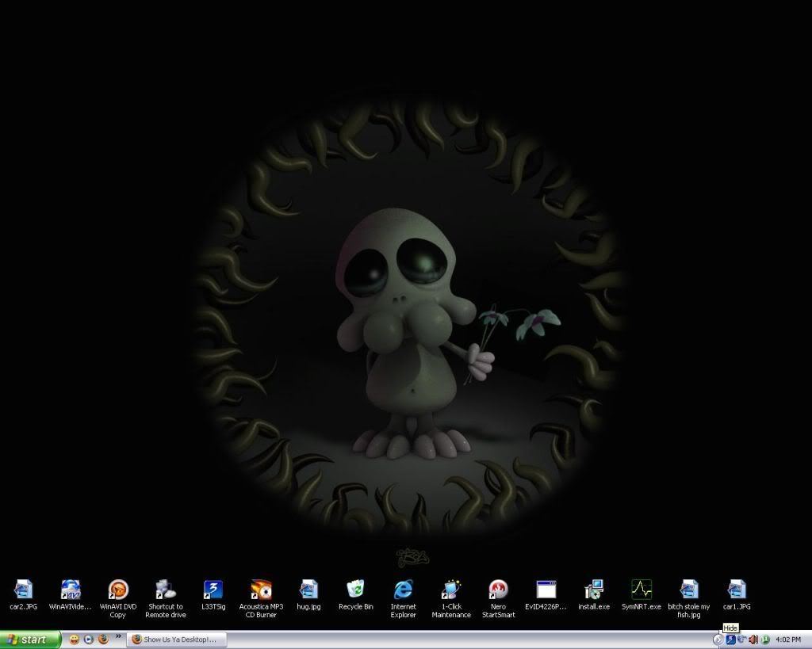812x649 pixels.
Task: Select the Nero StartSmart shortcut
Action: 499,598
